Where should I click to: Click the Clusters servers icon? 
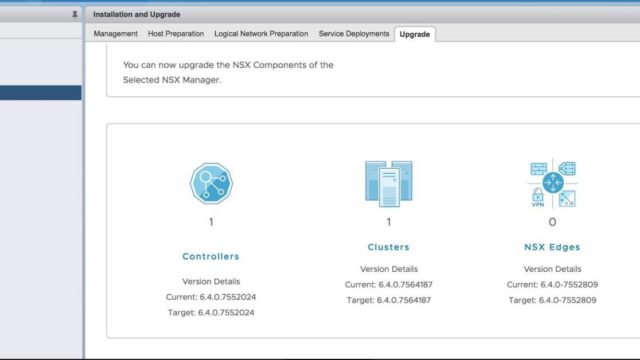tap(389, 183)
